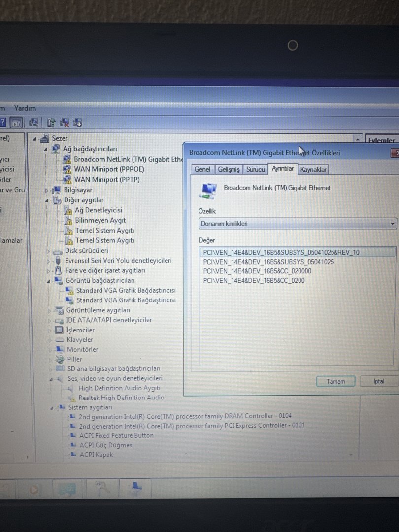Switch to the Gelişmiş tab
Screen dimensions: 399x532
[x=229, y=169]
